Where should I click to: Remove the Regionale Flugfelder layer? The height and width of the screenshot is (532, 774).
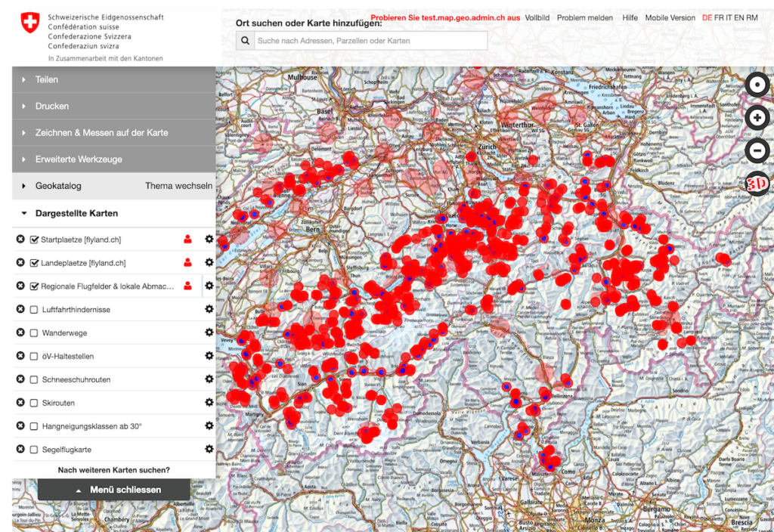20,286
